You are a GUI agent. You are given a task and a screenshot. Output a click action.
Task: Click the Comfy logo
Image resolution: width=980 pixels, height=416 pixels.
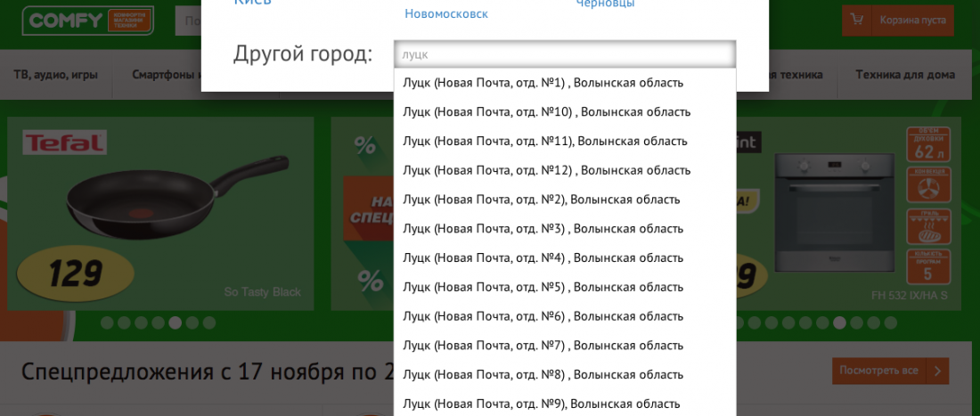[87, 20]
